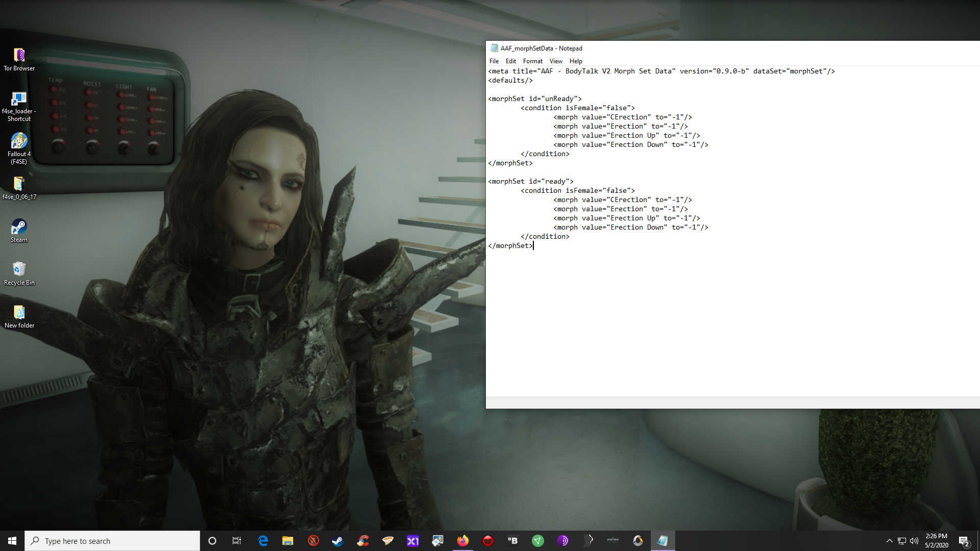
Task: Click the taskbar search box
Action: click(x=112, y=541)
